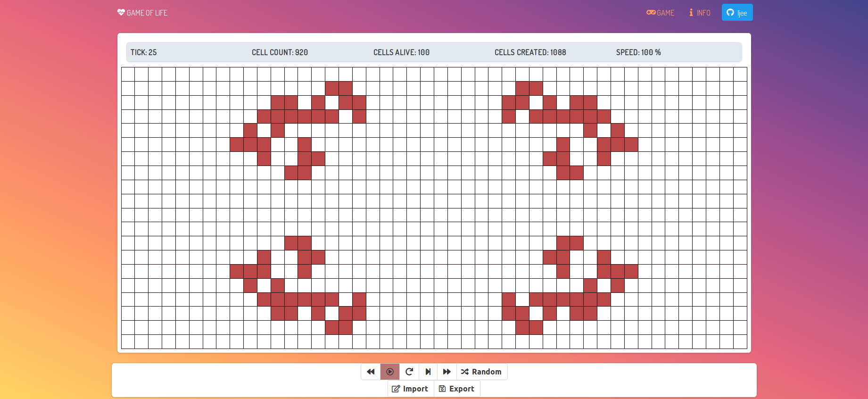This screenshot has width=868, height=399.
Task: Open the Import dialog
Action: click(x=411, y=389)
